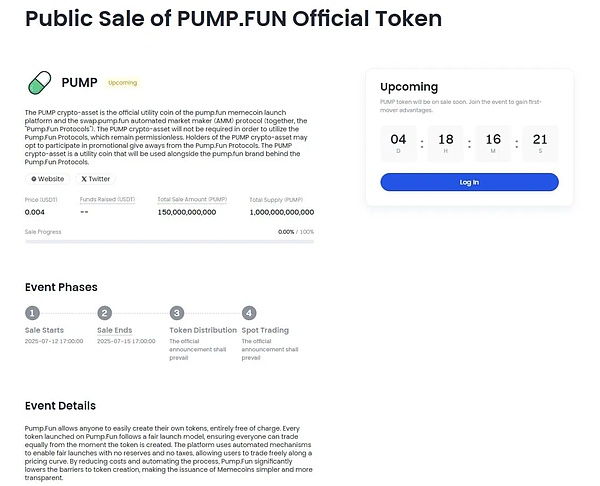Click the Spot Trading phase label
Viewport: 600px width, 486px height.
(x=265, y=330)
